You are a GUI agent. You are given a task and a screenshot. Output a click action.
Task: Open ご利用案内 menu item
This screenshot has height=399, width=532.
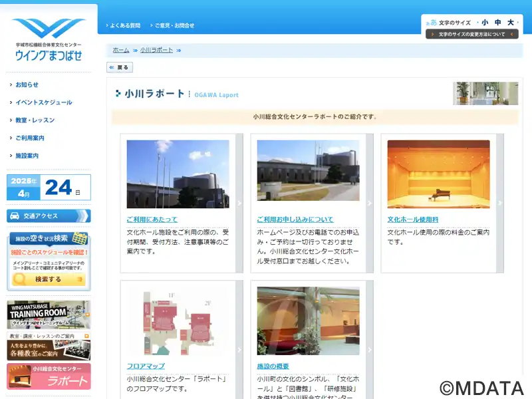point(30,138)
